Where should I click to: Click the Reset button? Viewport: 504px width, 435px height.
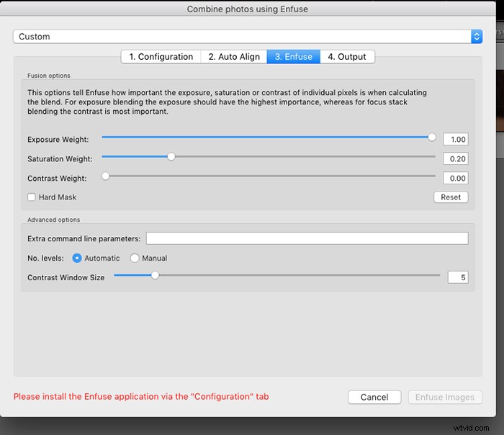(x=451, y=197)
